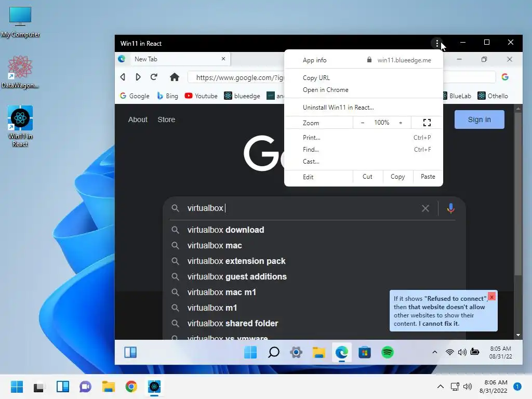Open Chrome from the host taskbar
Image resolution: width=532 pixels, height=399 pixels.
[131, 387]
